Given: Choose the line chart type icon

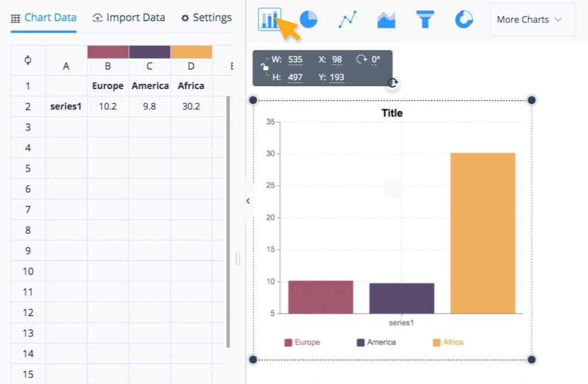Looking at the screenshot, I should tap(347, 19).
